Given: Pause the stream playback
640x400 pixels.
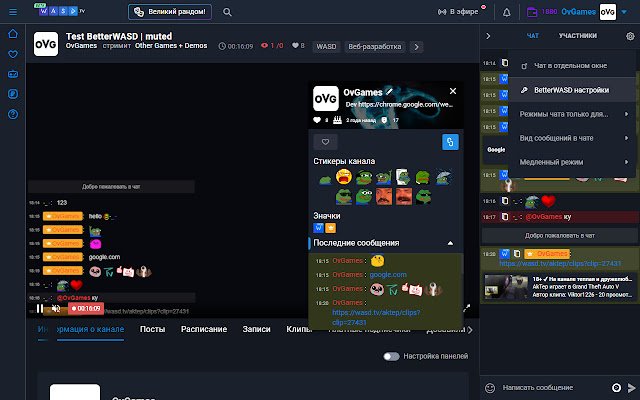Looking at the screenshot, I should click(40, 309).
